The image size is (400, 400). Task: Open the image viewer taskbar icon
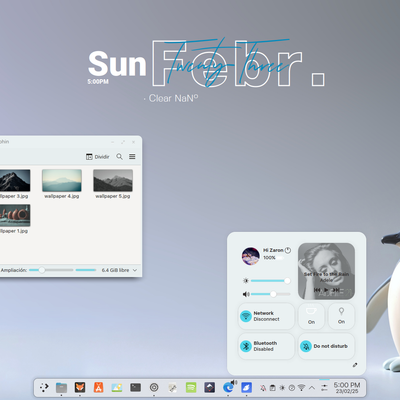(x=117, y=387)
